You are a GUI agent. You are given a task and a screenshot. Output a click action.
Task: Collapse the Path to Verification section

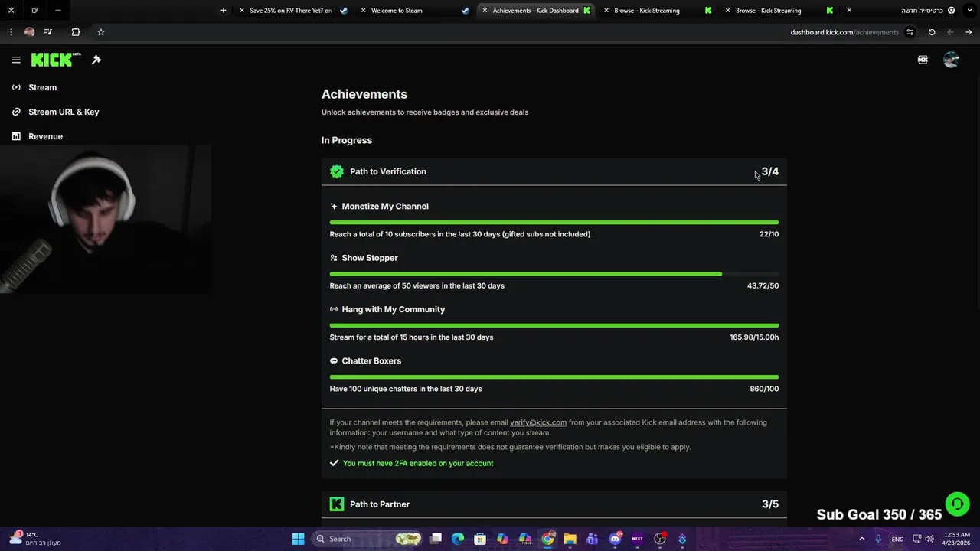(x=554, y=171)
